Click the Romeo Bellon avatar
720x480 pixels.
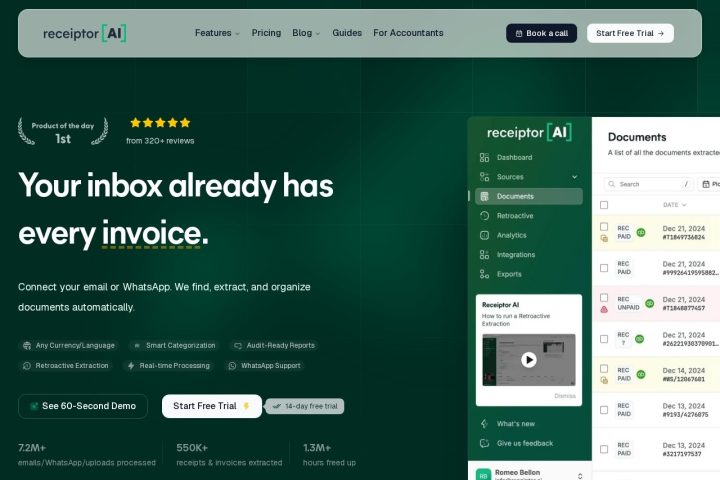(x=483, y=474)
